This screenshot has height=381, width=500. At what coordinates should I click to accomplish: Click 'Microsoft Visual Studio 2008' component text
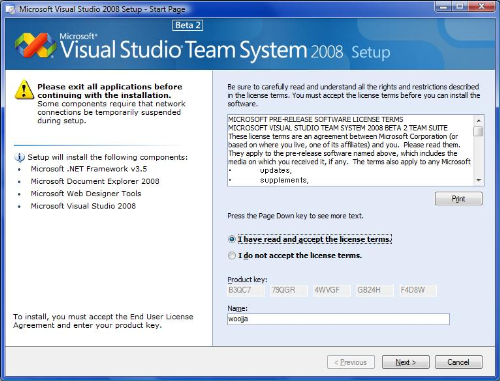click(x=83, y=206)
